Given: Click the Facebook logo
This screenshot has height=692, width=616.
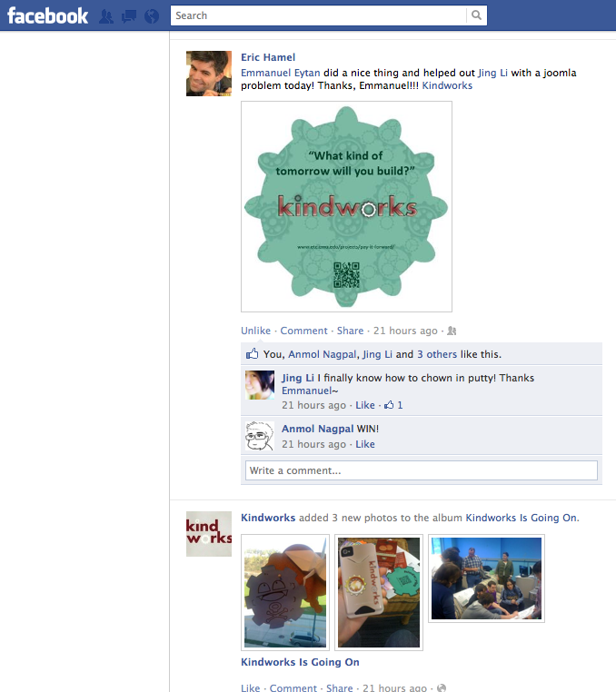Looking at the screenshot, I should tap(47, 15).
